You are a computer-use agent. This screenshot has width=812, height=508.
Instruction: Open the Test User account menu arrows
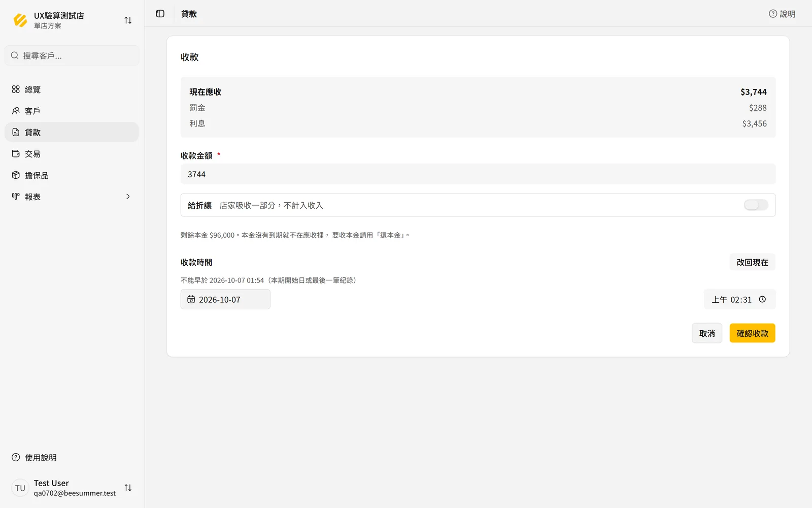tap(128, 488)
